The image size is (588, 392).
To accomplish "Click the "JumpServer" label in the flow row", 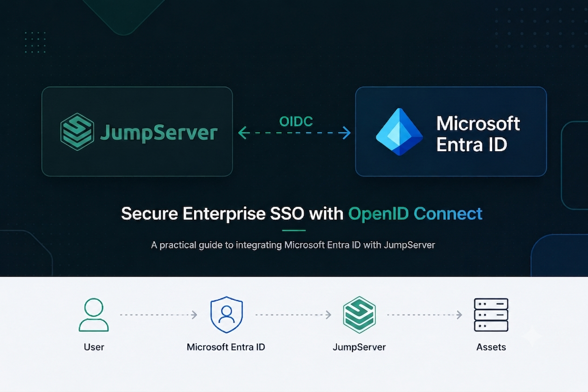I will [359, 347].
